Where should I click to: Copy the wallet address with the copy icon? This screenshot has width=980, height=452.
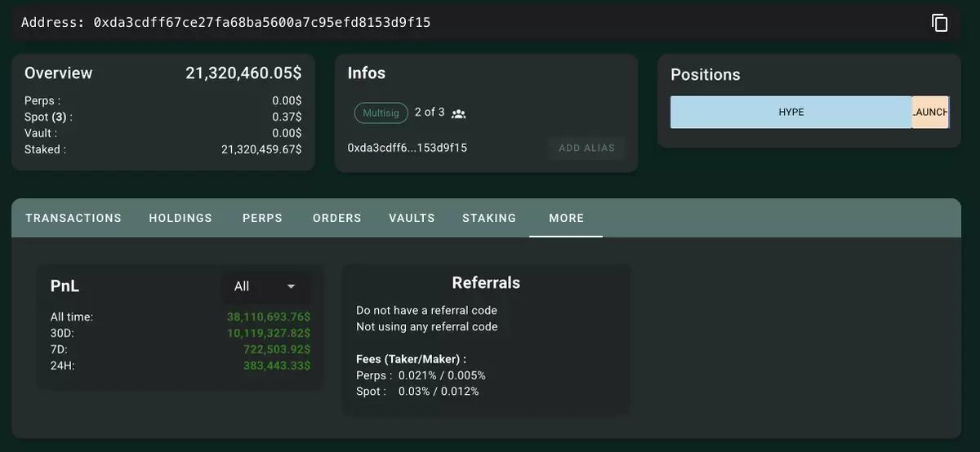940,23
